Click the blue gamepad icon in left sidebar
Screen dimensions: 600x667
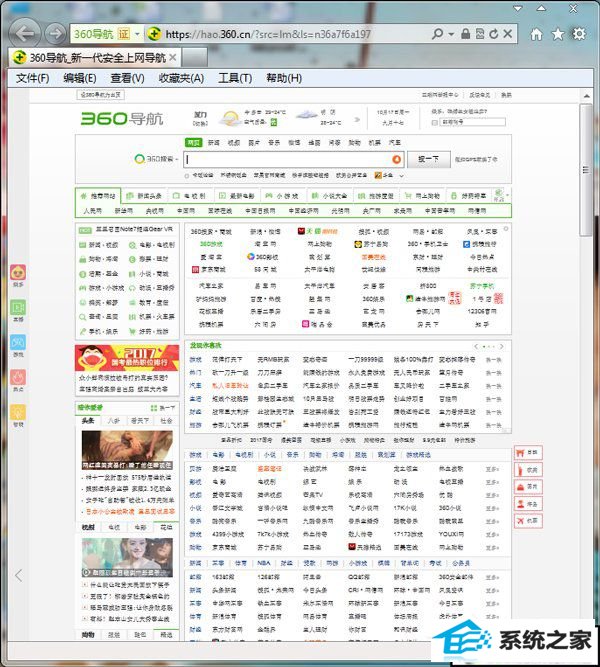coord(18,342)
